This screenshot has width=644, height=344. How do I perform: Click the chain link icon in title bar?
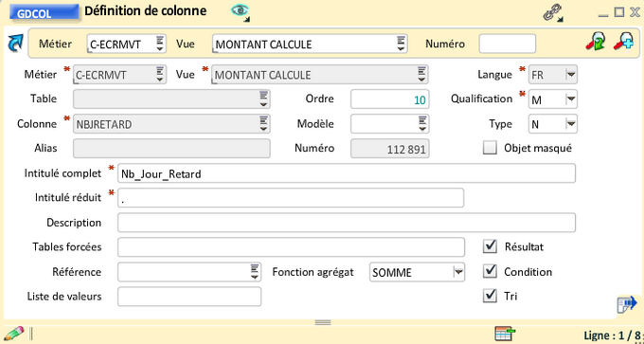click(553, 13)
